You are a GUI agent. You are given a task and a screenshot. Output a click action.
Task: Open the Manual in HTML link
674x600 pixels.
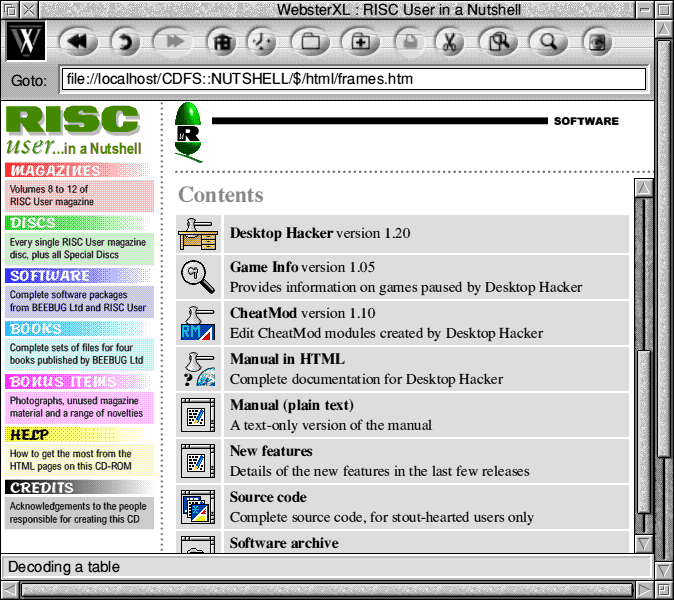pyautogui.click(x=287, y=359)
